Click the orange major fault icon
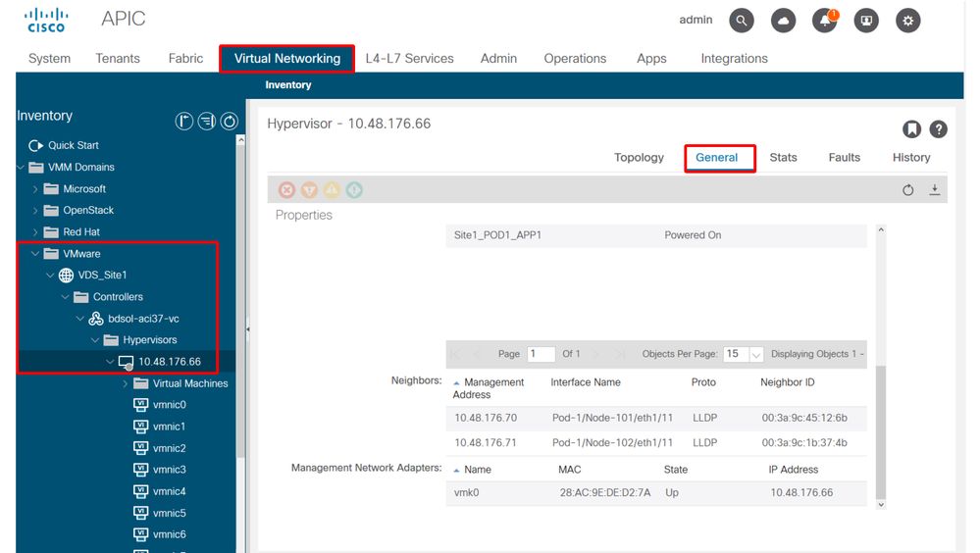Image resolution: width=980 pixels, height=553 pixels. click(x=309, y=190)
